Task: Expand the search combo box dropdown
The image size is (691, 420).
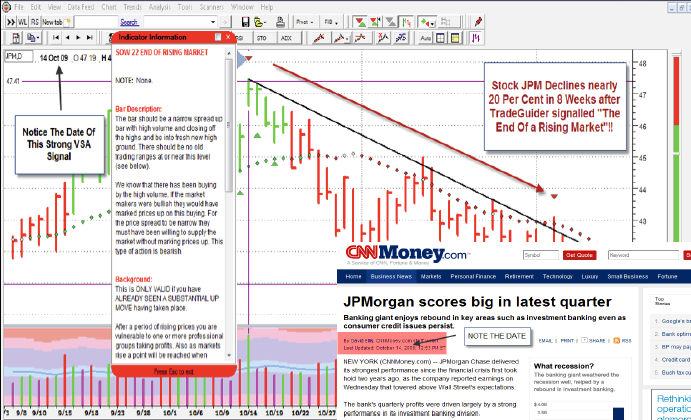Action: 213,22
